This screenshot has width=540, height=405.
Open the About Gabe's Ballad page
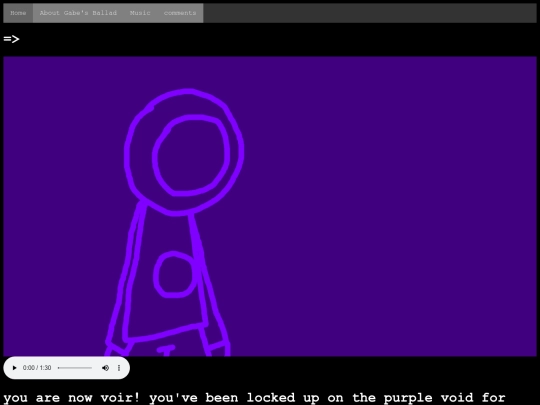pos(78,13)
